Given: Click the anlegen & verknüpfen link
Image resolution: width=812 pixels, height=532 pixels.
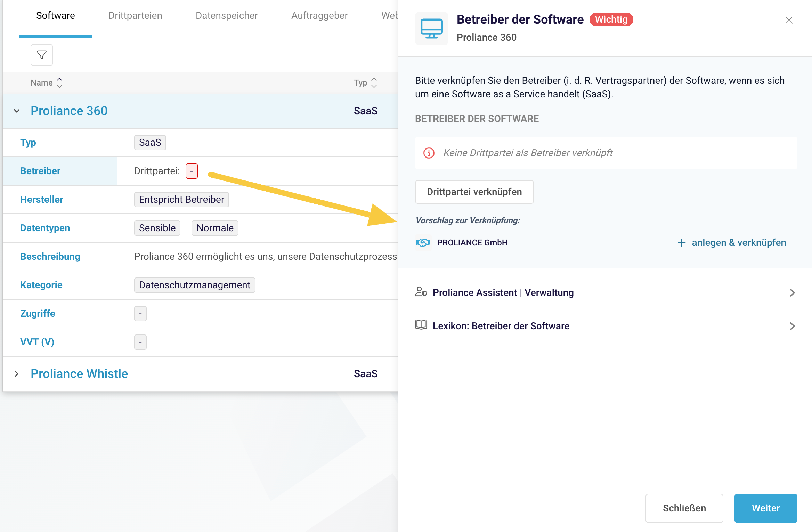Looking at the screenshot, I should (739, 243).
